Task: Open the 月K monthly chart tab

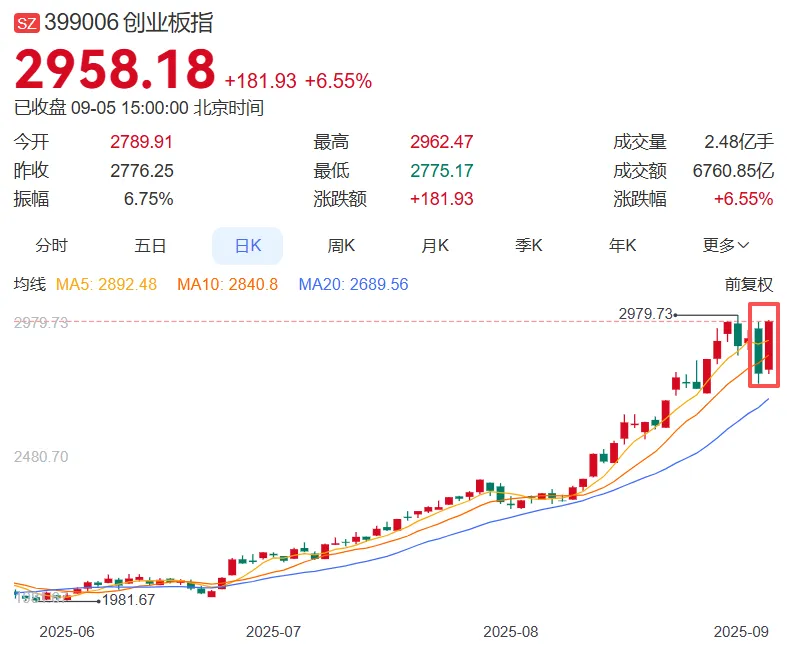Action: pyautogui.click(x=435, y=245)
